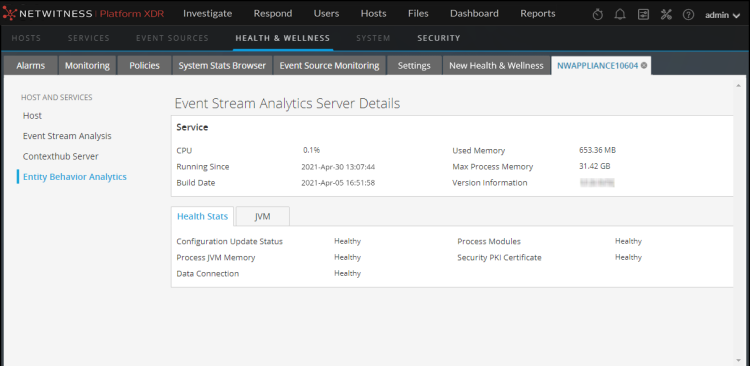This screenshot has width=750, height=366.
Task: Open the notifications bell icon
Action: pyautogui.click(x=620, y=14)
